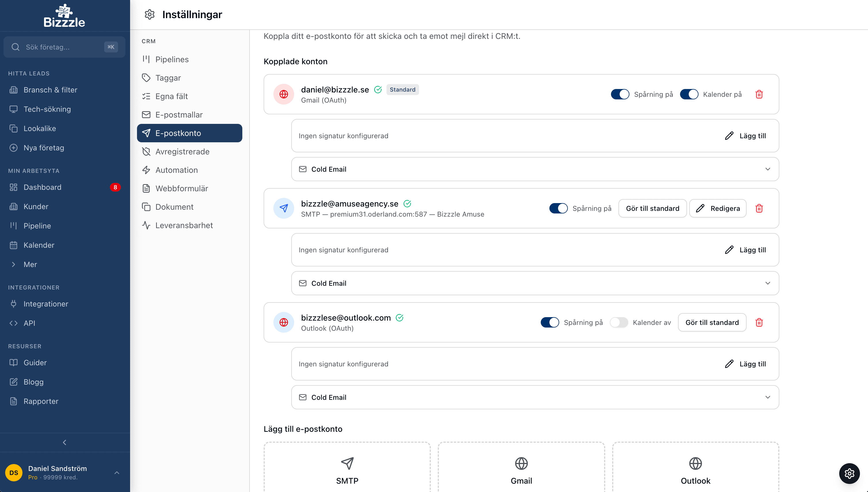Open Kalender from the sidebar
Image resolution: width=868 pixels, height=492 pixels.
(x=39, y=245)
